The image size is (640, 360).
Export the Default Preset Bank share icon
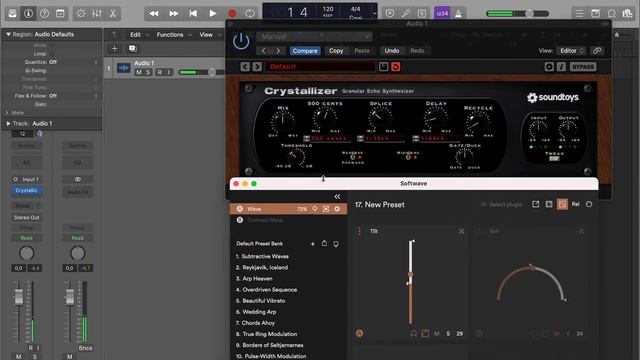tap(324, 244)
